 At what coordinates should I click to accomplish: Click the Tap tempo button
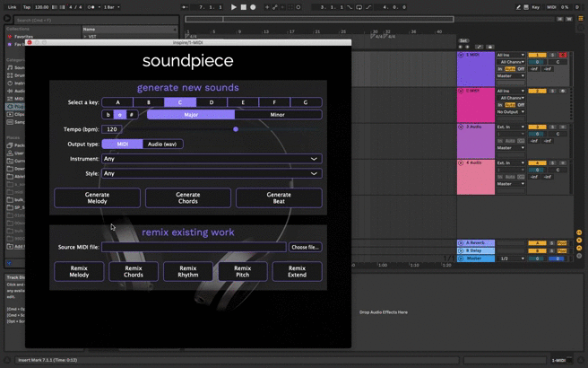(27, 7)
